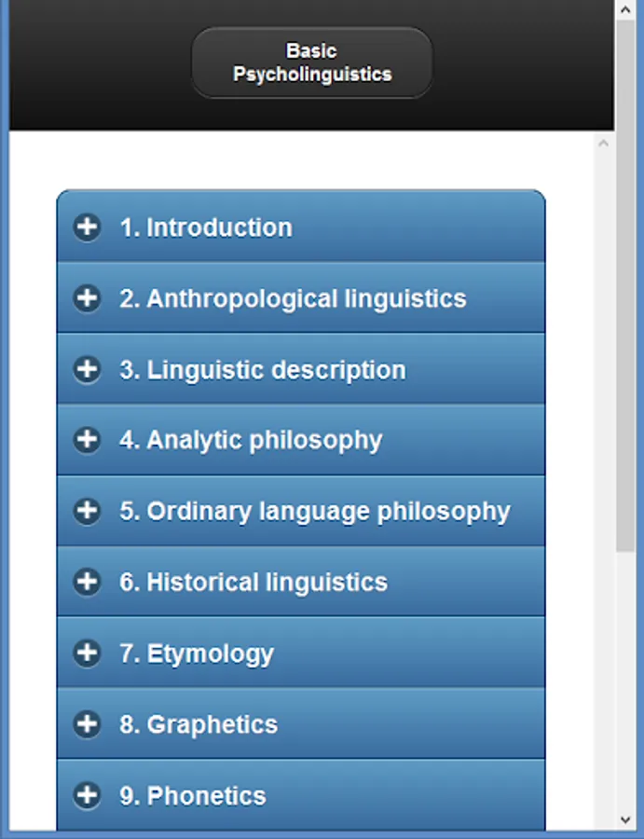
Task: Click plus icon next to Anthropological linguistics
Action: (87, 298)
